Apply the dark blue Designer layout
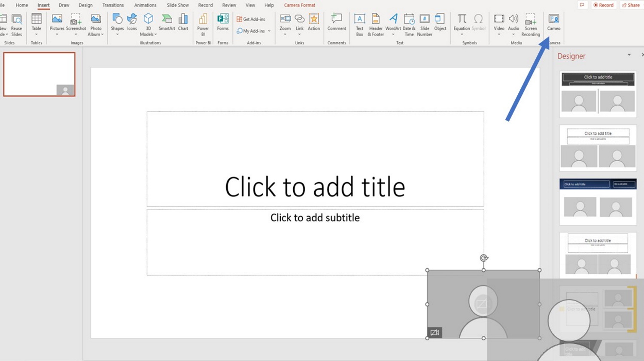The image size is (644, 361). coord(598,201)
